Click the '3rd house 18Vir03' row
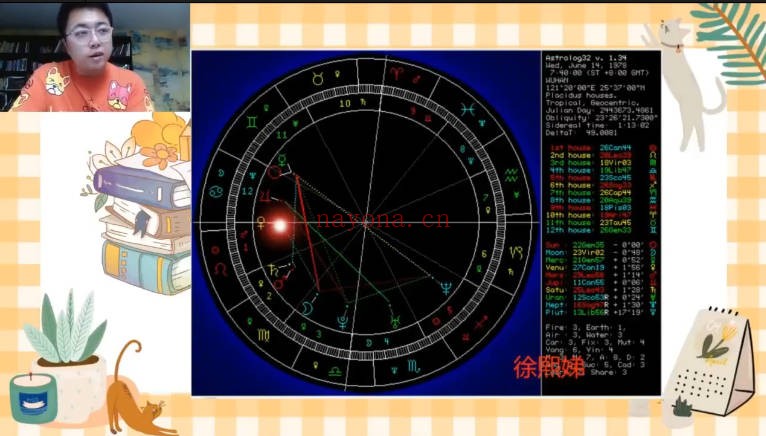 click(603, 163)
